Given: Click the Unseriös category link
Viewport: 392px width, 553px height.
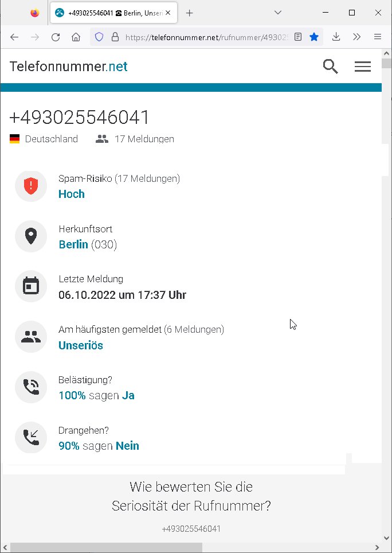Looking at the screenshot, I should click(x=81, y=345).
